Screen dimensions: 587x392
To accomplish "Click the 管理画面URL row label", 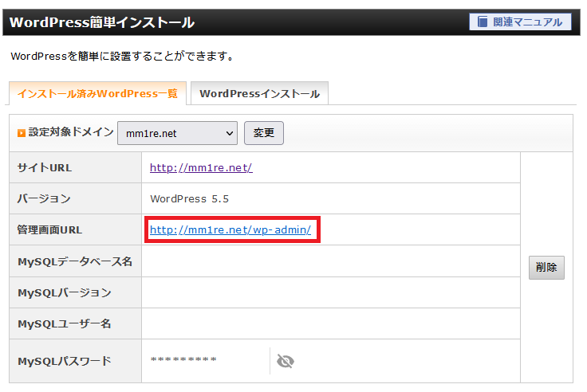I will point(49,229).
